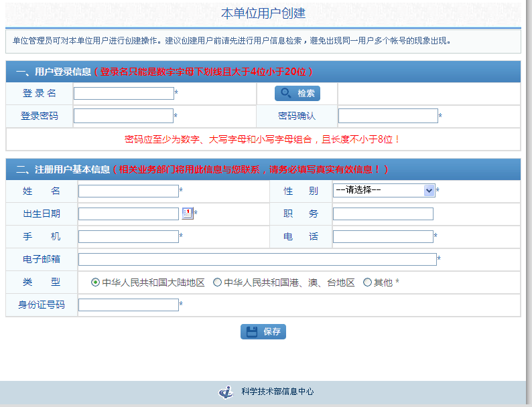The width and height of the screenshot is (532, 407).
Task: Click the 姓名 name input field
Action: [x=129, y=191]
